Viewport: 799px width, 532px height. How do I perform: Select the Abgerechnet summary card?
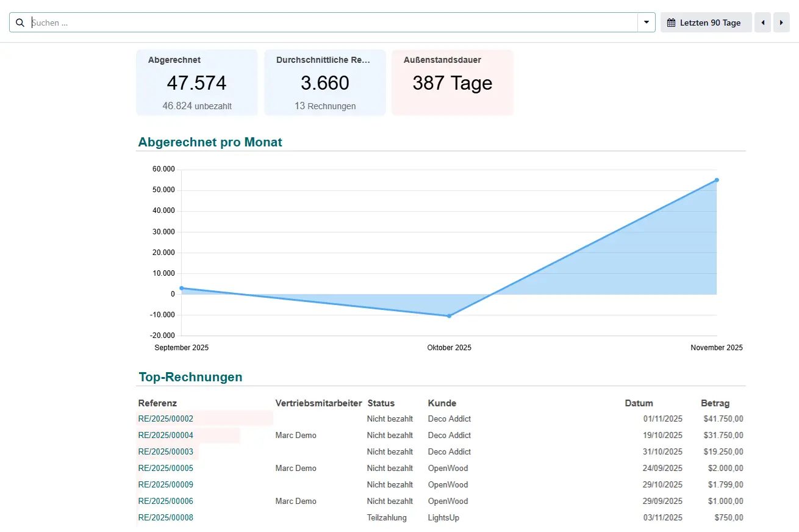tap(196, 82)
